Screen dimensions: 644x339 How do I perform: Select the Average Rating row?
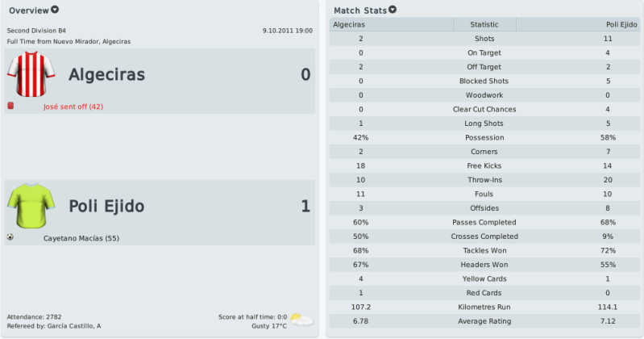484,321
